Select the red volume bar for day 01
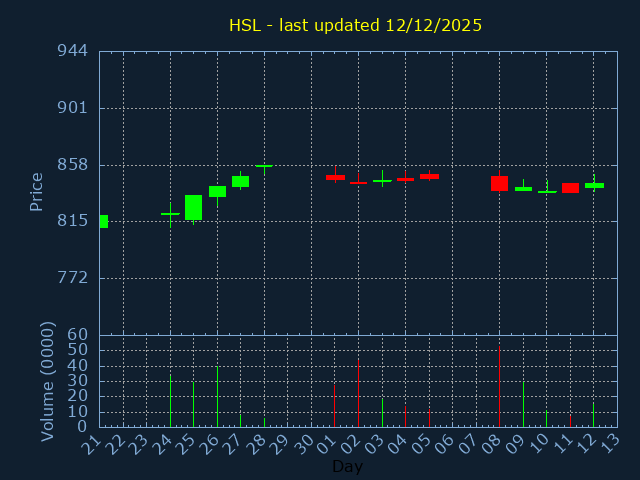Screen dimensions: 640x480 tap(334, 405)
